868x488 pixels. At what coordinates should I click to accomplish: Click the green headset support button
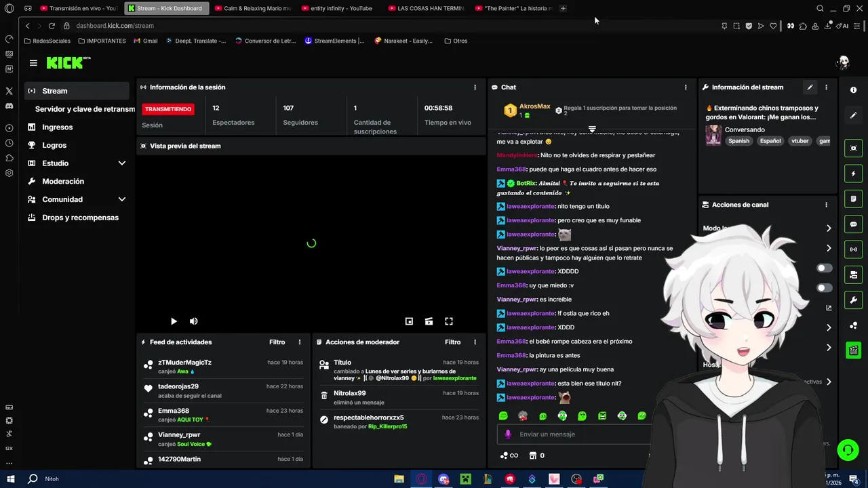(x=847, y=449)
